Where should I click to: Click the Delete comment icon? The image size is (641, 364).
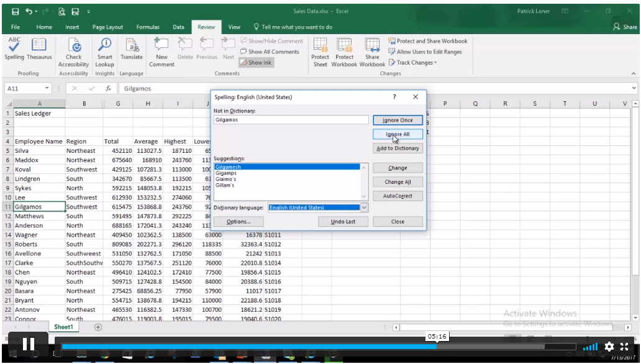pos(185,49)
